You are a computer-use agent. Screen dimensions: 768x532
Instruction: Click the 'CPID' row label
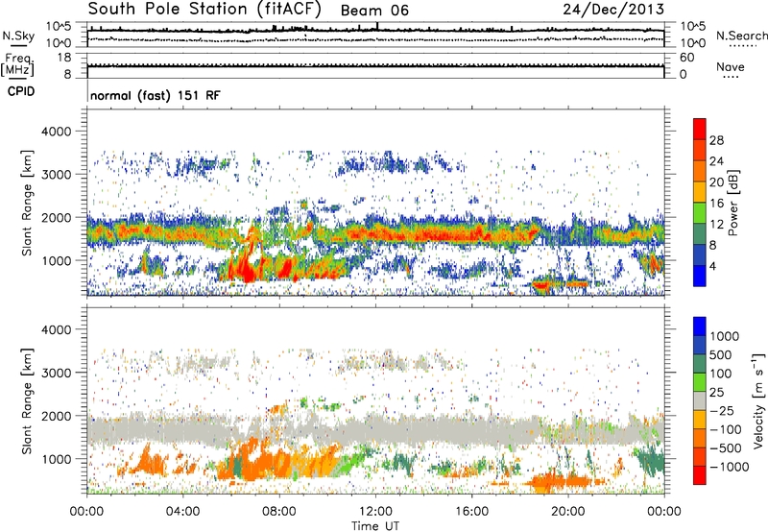point(21,91)
